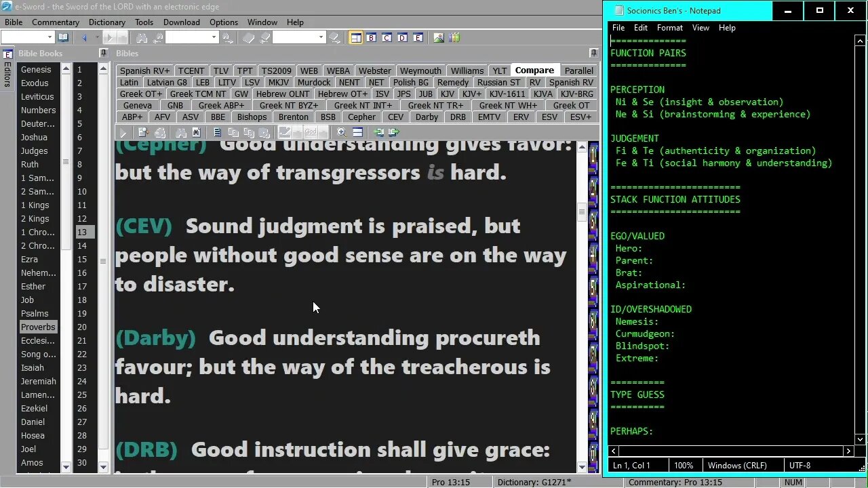The image size is (868, 488).
Task: Click the Bible text vertical scrollbar thumb
Action: coord(582,212)
